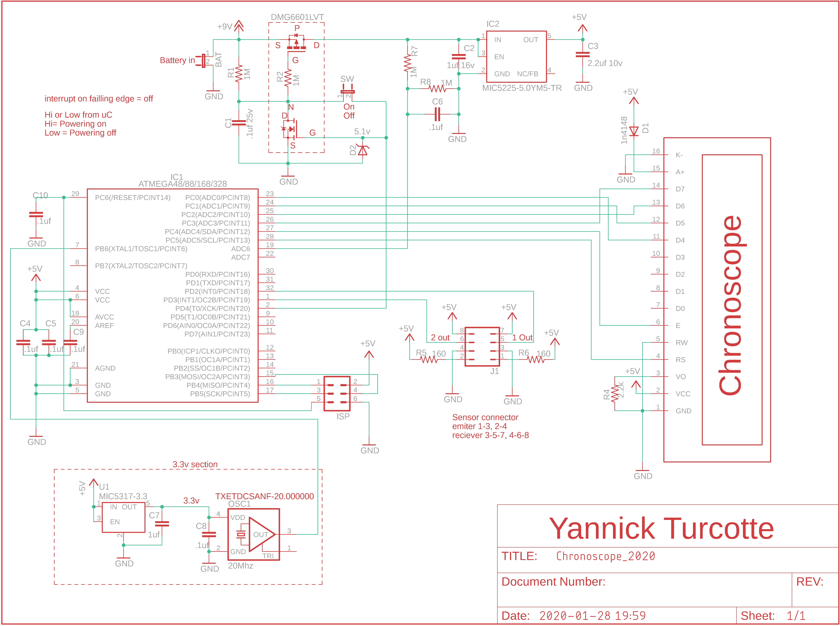Click the SW on/off switch symbol
840x626 pixels.
pos(347,92)
